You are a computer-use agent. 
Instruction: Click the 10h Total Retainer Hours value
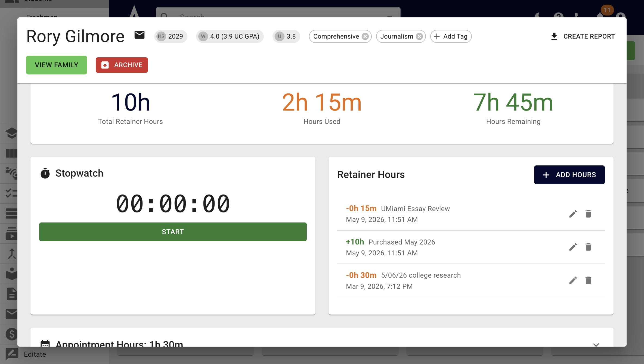pos(131,102)
